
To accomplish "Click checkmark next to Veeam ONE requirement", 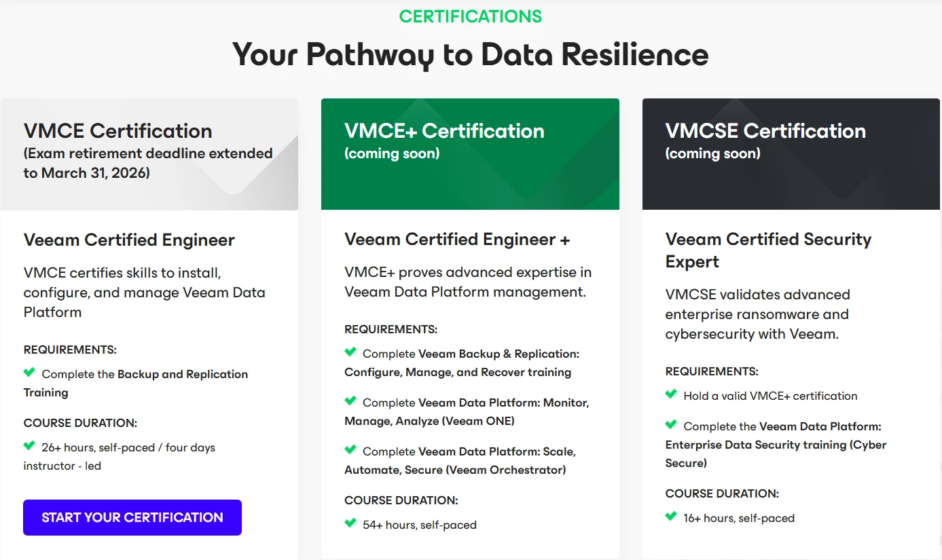I will tap(350, 400).
